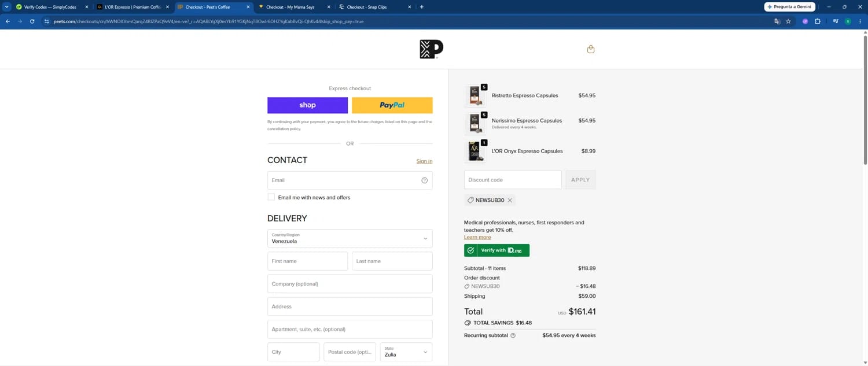Click the Subtotal value $118.89
Viewport: 868px width, 366px height.
click(x=587, y=268)
